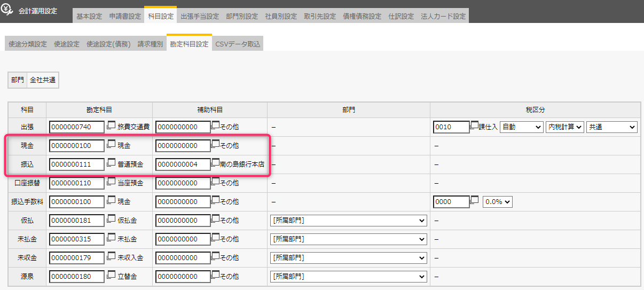Open sub-account lookup icon in 振込手数料 row
This screenshot has width=644, height=290.
pyautogui.click(x=216, y=201)
